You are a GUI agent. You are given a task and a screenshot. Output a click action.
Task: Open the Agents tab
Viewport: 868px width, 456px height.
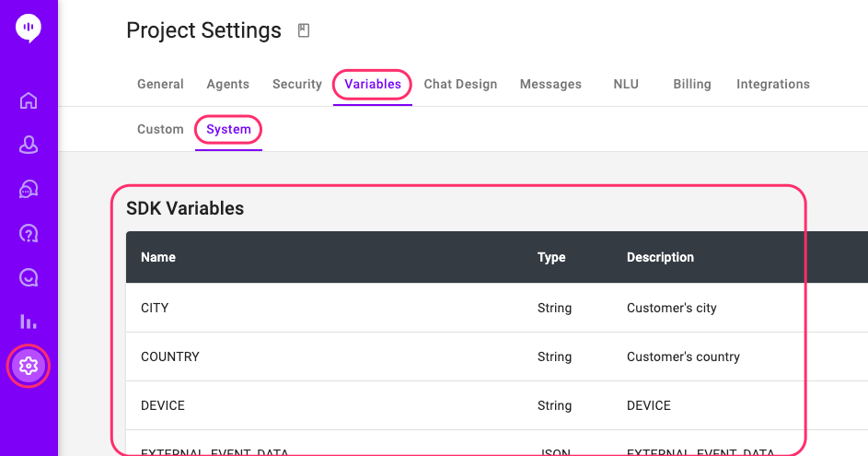(228, 84)
